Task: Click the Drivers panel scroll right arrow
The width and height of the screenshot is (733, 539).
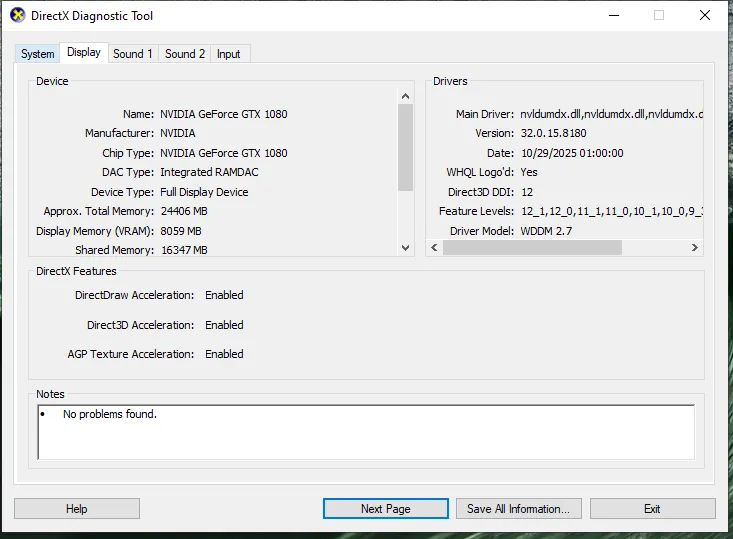Action: coord(696,247)
